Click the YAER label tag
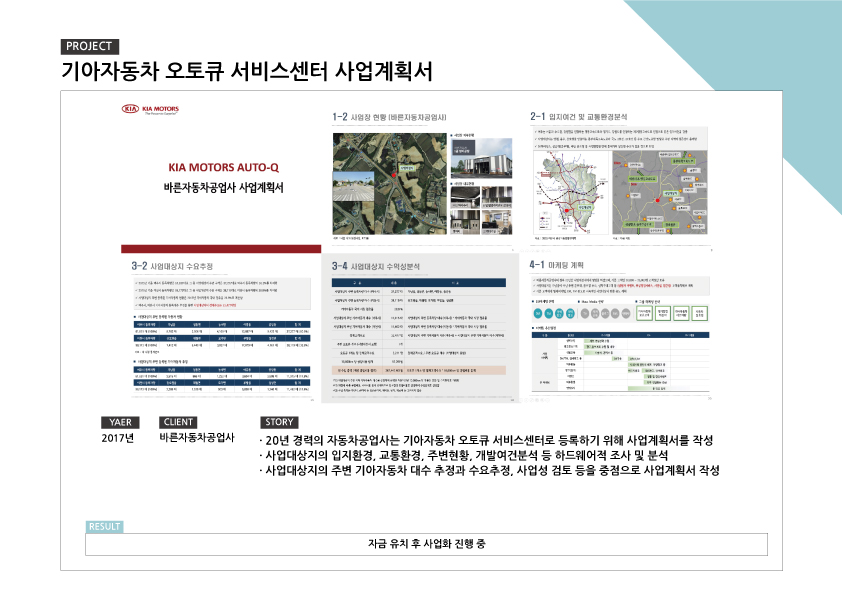This screenshot has height=595, width=842. (120, 422)
